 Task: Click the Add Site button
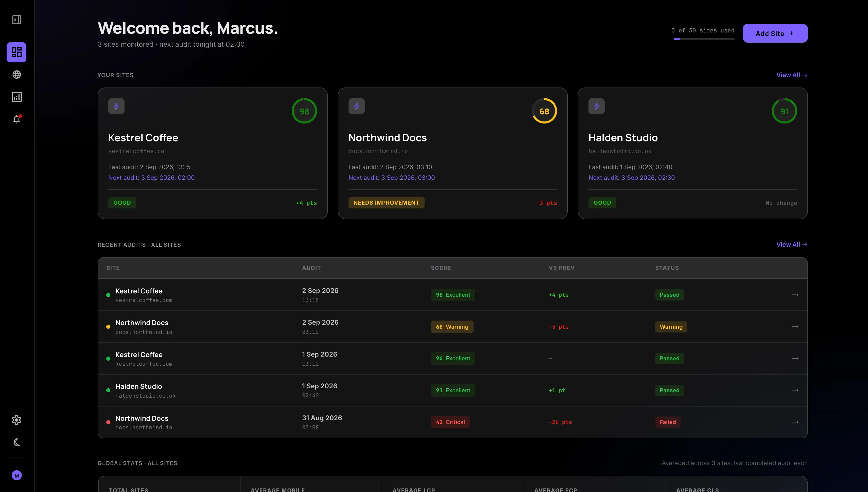pos(775,33)
